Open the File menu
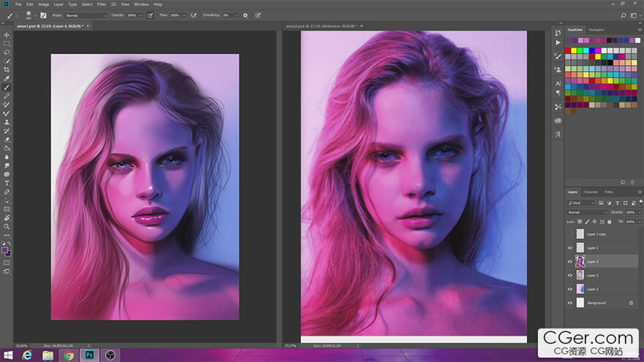 [18, 4]
